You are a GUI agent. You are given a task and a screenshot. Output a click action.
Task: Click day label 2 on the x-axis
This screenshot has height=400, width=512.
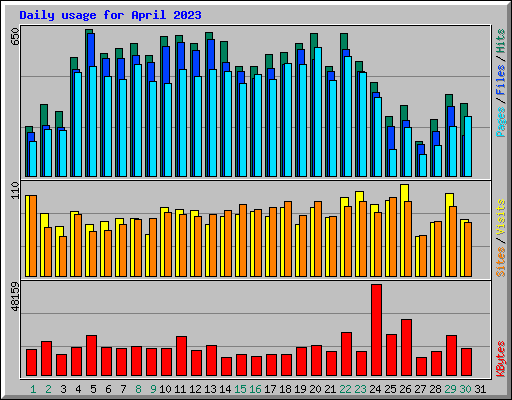[x=48, y=389]
